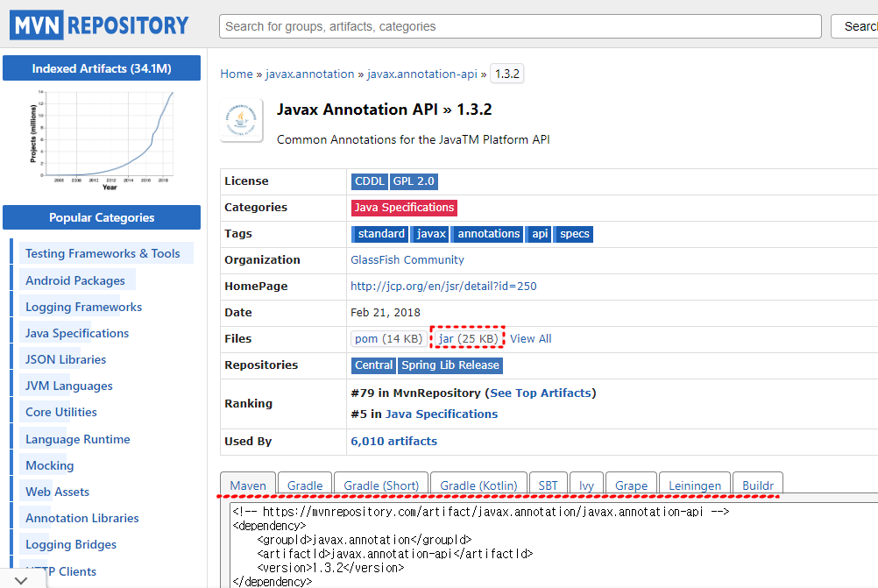Open Web Assets category

[57, 492]
